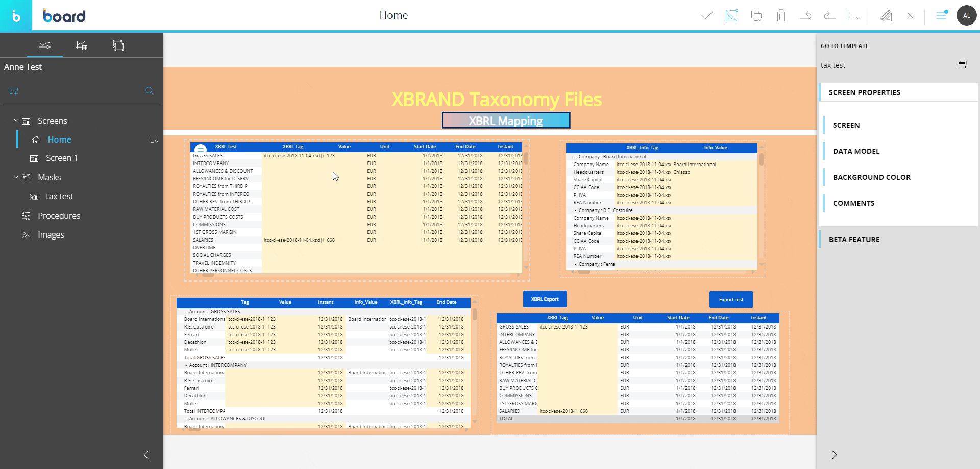980x469 pixels.
Task: Select Screen 1 in the tree
Action: (61, 158)
